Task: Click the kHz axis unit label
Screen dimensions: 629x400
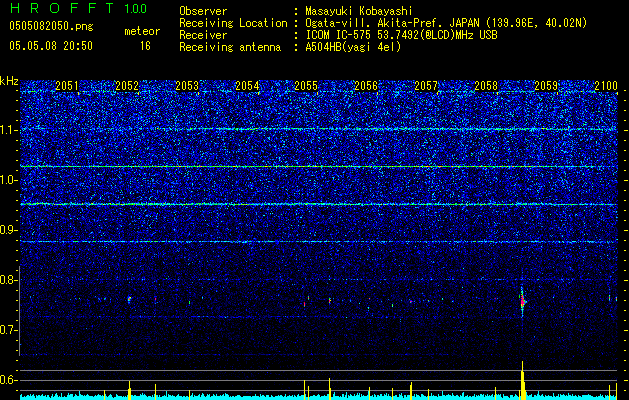Action: (9, 81)
